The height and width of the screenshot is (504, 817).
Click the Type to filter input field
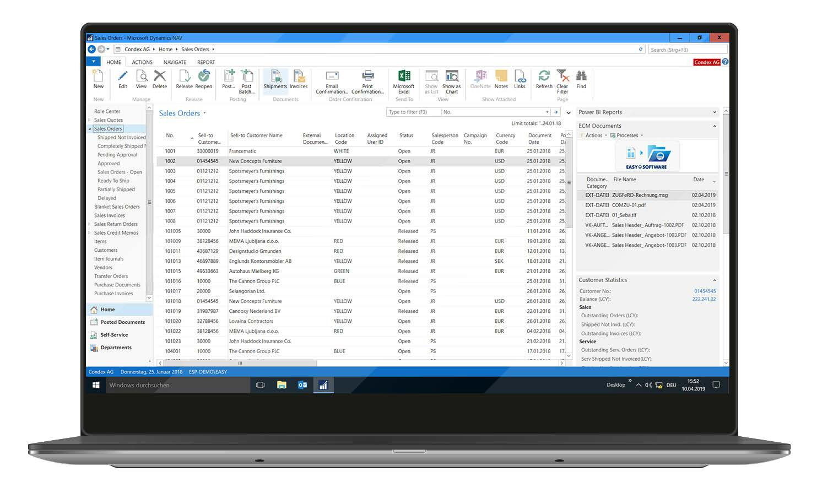413,112
